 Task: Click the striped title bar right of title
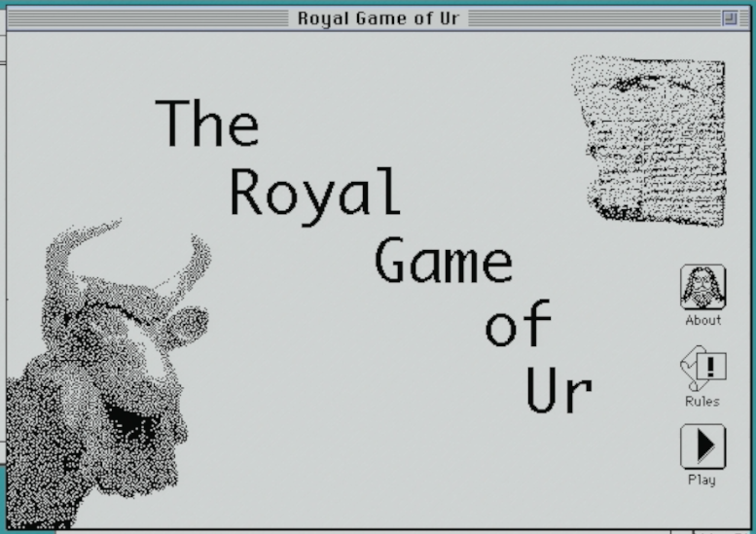tap(594, 18)
